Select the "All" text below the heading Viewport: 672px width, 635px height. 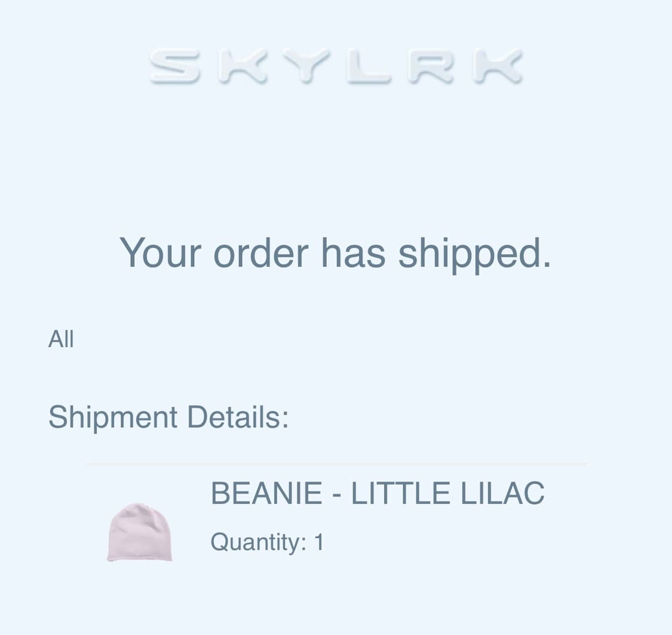61,339
